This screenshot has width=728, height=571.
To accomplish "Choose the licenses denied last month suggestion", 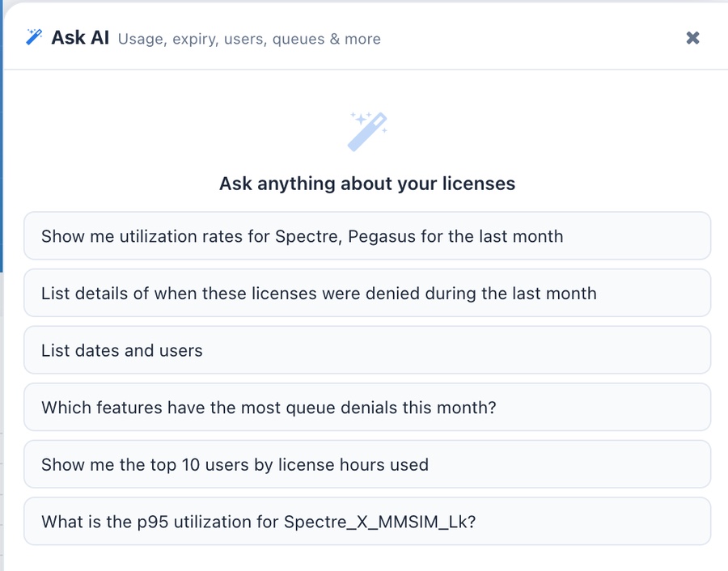I will tap(367, 293).
